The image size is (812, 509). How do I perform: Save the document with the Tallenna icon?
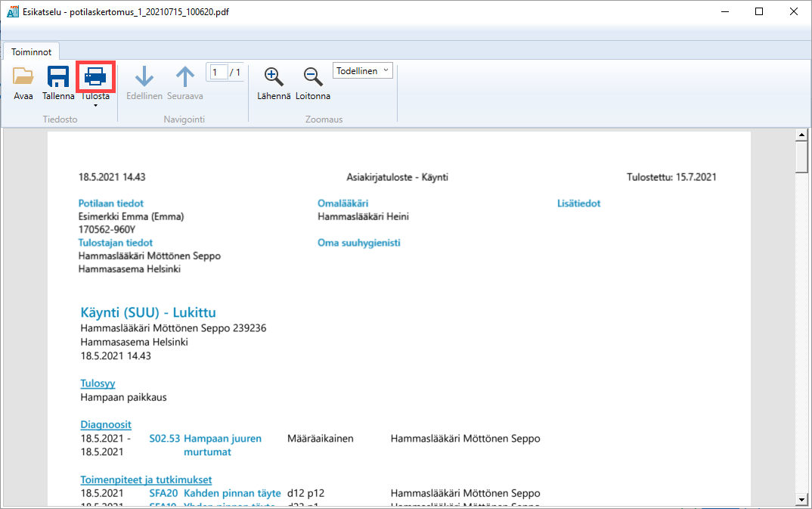(58, 82)
